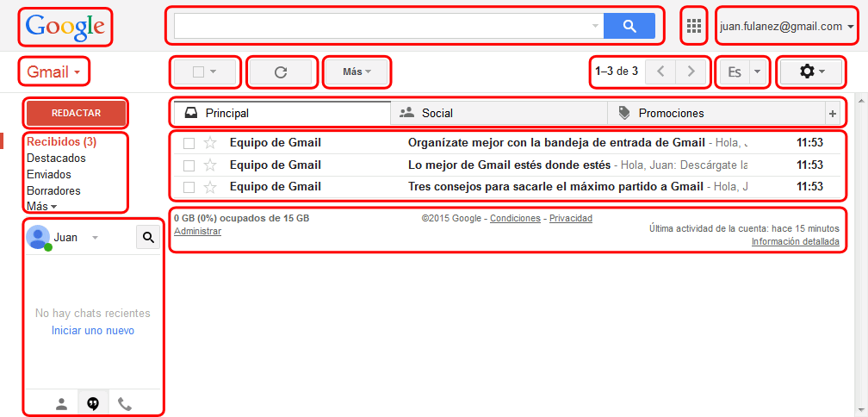Image resolution: width=868 pixels, height=417 pixels.
Task: Star the 'Organízate mejor' email
Action: click(x=210, y=143)
